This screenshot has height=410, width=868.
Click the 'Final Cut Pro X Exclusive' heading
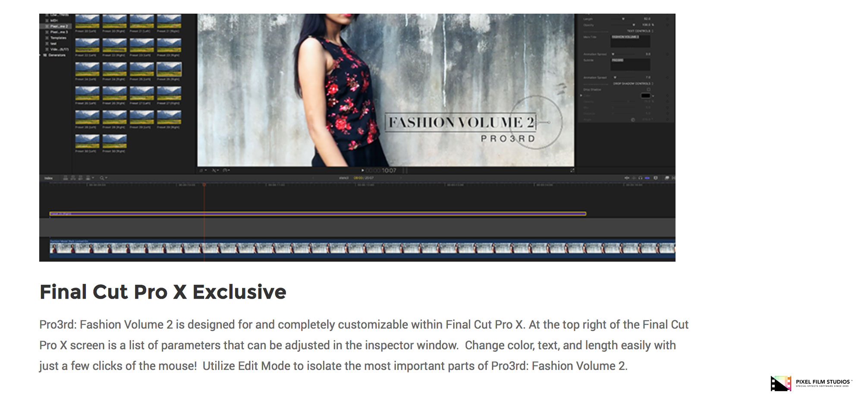click(163, 292)
